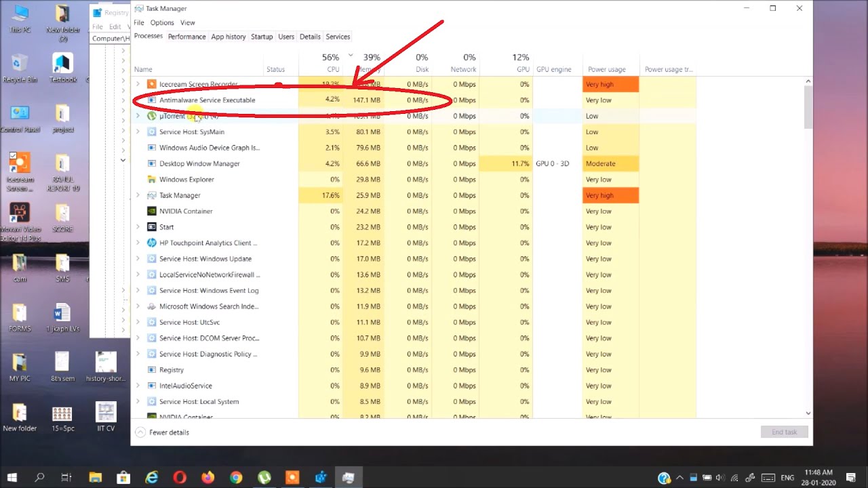This screenshot has width=868, height=488.
Task: Select the This PC desktop icon
Action: 20,19
